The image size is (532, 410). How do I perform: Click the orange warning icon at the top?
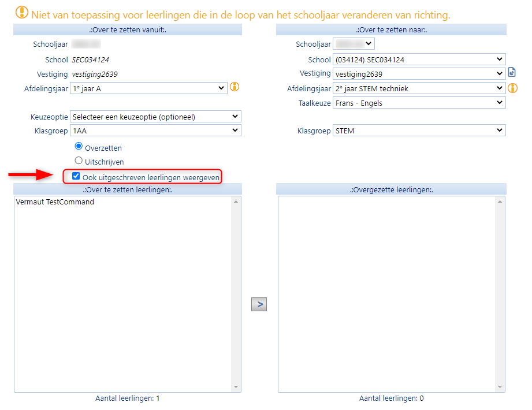click(x=21, y=12)
